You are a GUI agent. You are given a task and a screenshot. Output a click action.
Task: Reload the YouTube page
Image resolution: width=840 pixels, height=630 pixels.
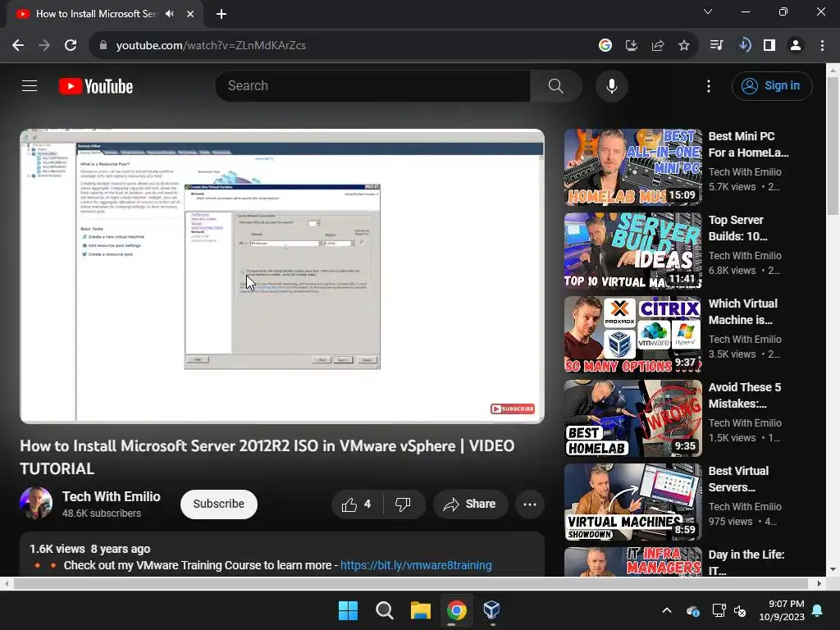(x=71, y=46)
